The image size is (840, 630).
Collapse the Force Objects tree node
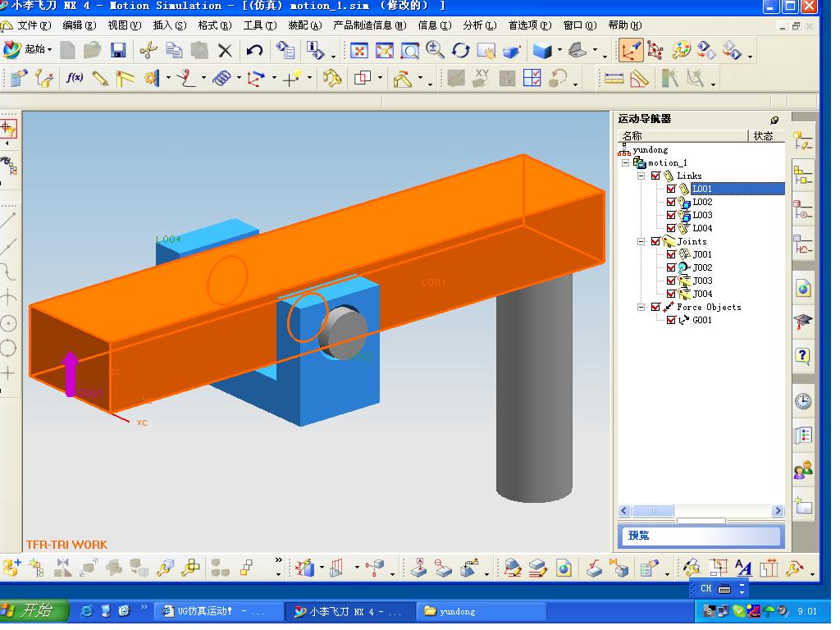point(641,307)
